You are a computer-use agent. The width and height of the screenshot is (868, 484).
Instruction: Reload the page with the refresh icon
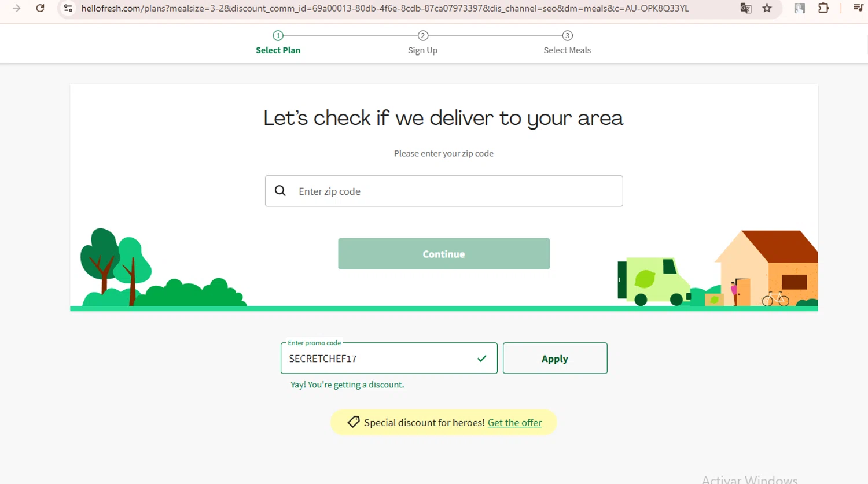[40, 8]
